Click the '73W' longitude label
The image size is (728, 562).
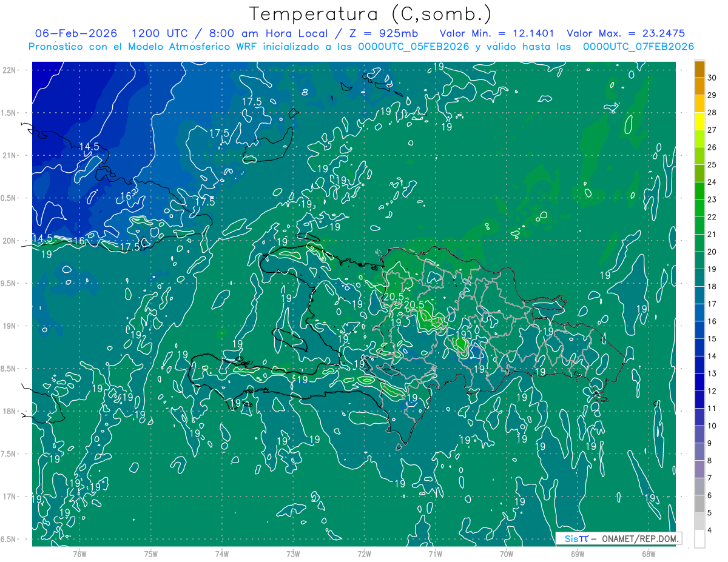point(293,554)
